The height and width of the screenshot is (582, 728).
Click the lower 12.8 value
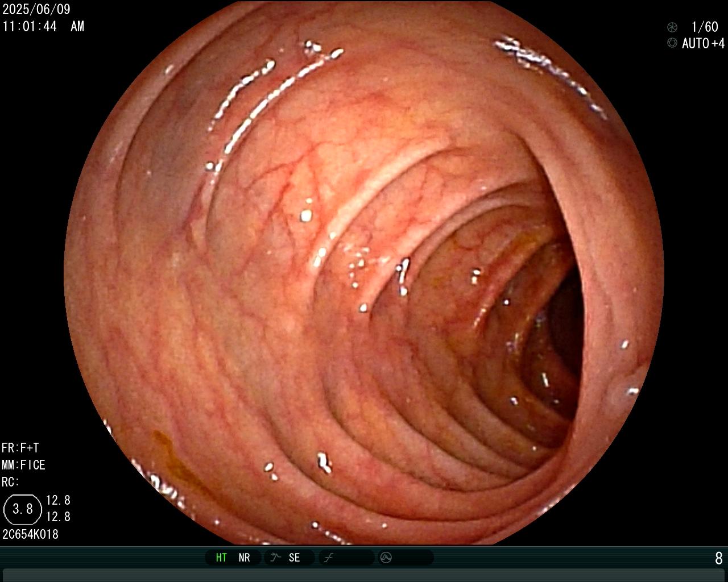(x=58, y=517)
